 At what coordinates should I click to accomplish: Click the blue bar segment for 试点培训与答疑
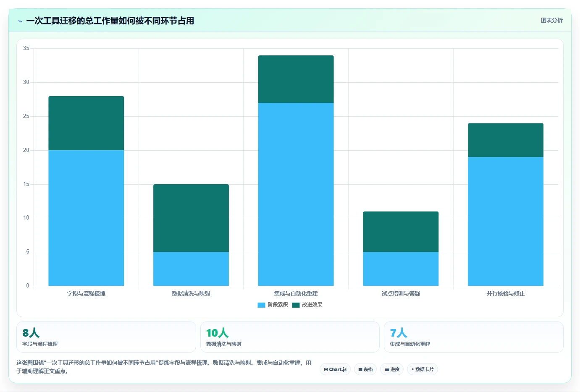click(401, 269)
